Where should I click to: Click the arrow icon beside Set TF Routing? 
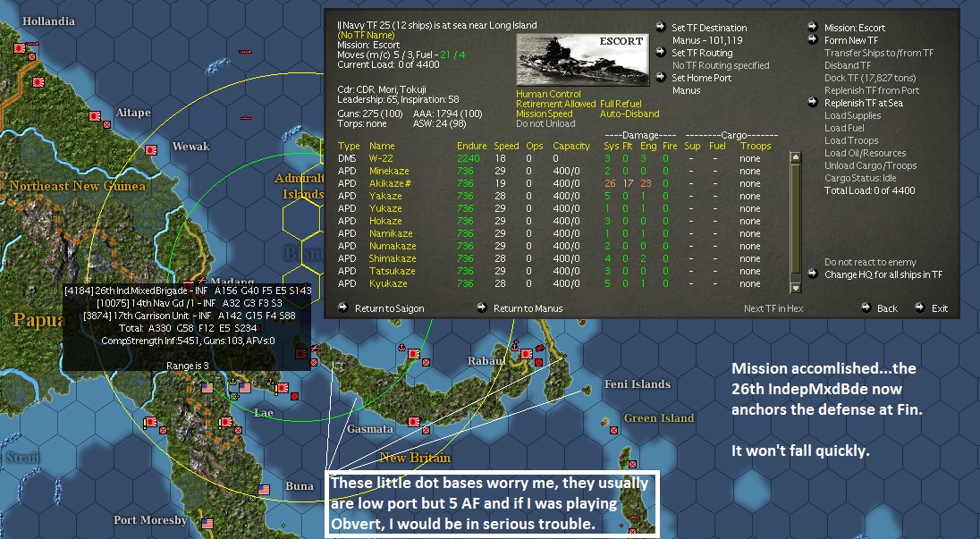click(x=660, y=52)
